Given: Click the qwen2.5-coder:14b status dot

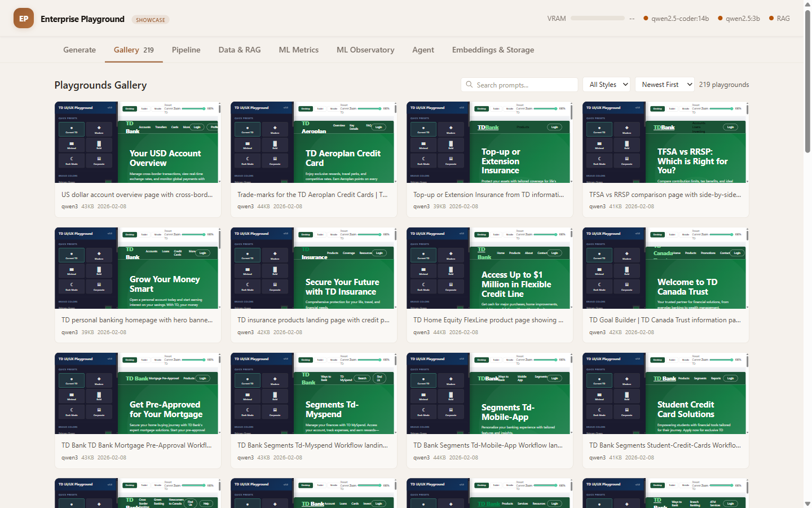Looking at the screenshot, I should pos(646,18).
